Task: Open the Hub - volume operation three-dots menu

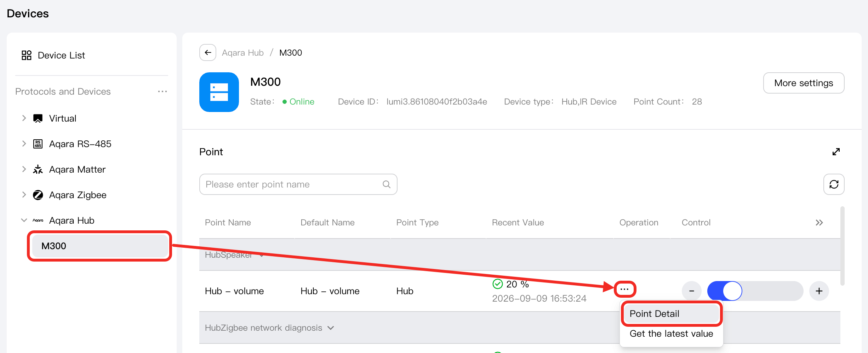Action: coord(624,290)
